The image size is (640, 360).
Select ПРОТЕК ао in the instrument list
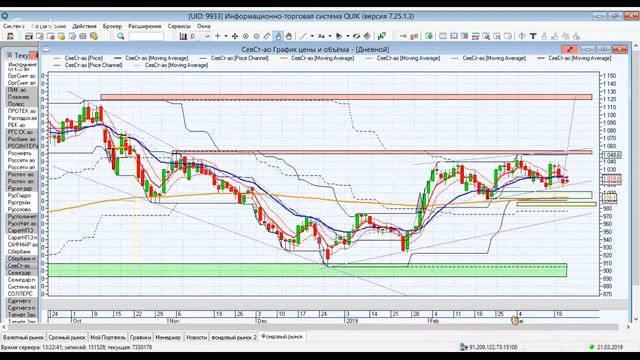[22, 111]
